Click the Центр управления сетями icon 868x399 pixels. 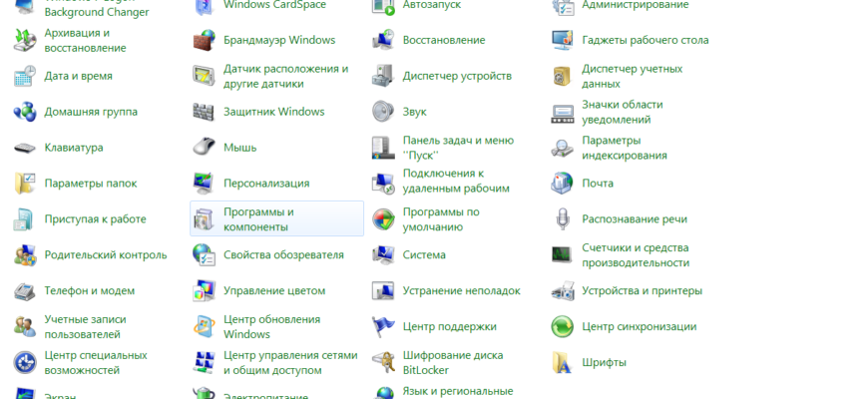click(204, 362)
